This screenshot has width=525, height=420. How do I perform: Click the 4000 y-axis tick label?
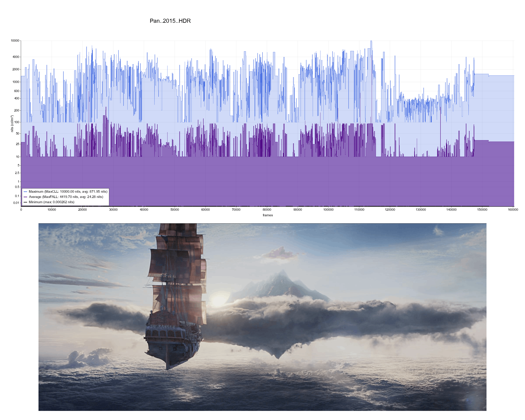click(16, 57)
